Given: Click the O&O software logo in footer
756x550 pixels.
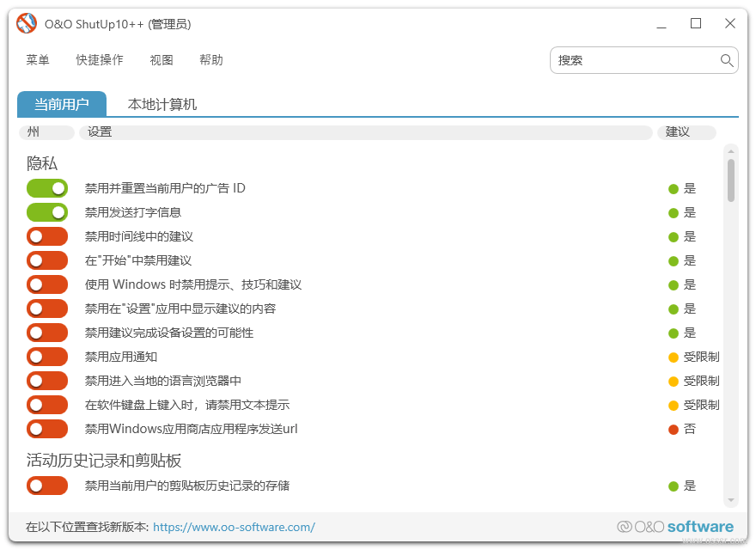Looking at the screenshot, I should click(675, 526).
